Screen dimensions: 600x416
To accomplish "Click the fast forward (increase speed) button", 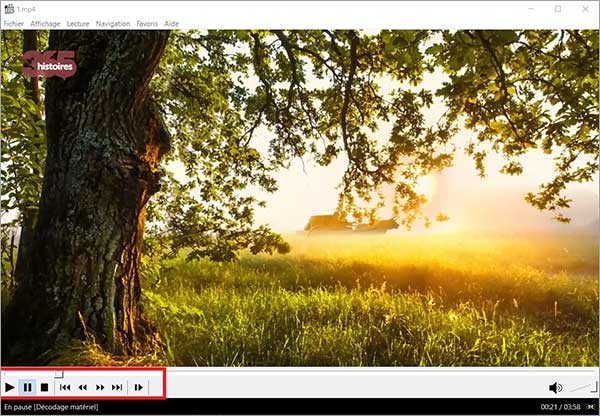I will point(100,387).
